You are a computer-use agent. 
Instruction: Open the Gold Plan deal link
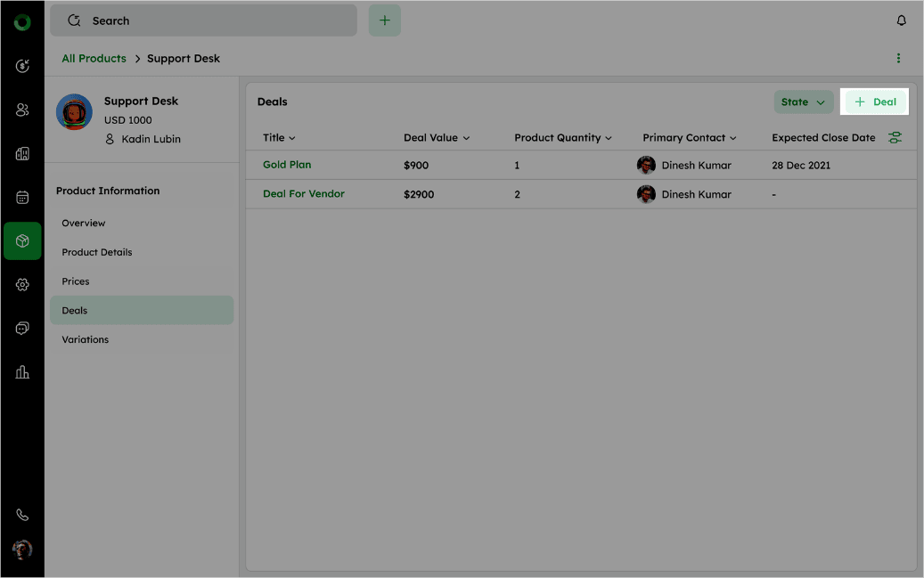click(x=287, y=165)
